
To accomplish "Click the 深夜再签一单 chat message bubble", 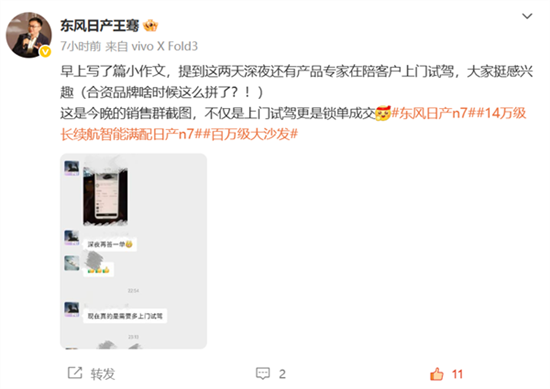I will (x=110, y=244).
